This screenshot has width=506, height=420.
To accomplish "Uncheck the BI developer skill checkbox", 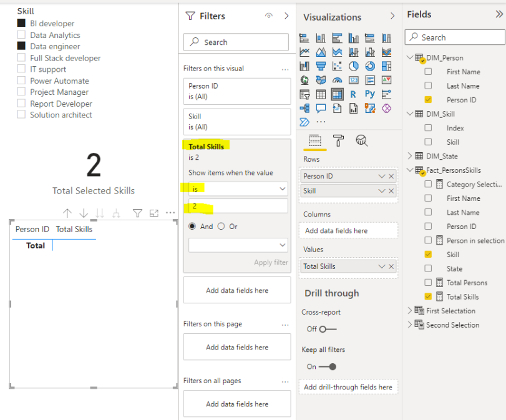I will point(21,23).
